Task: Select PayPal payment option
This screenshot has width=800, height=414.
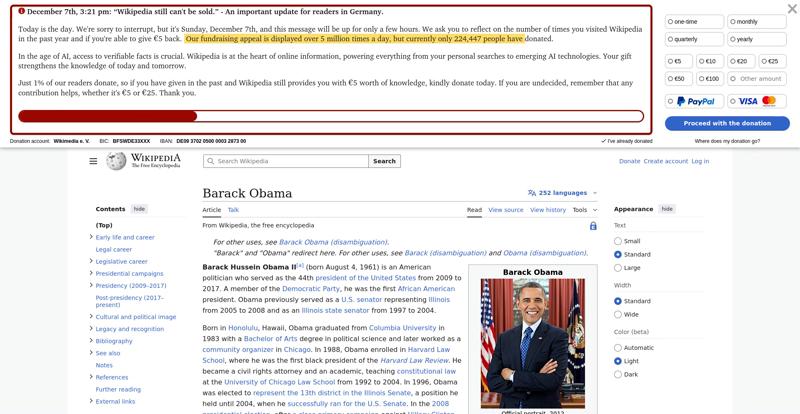Action: (x=694, y=101)
